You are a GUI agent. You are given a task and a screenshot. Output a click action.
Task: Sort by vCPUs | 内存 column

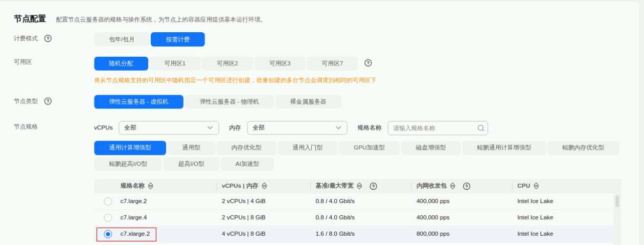264,186
